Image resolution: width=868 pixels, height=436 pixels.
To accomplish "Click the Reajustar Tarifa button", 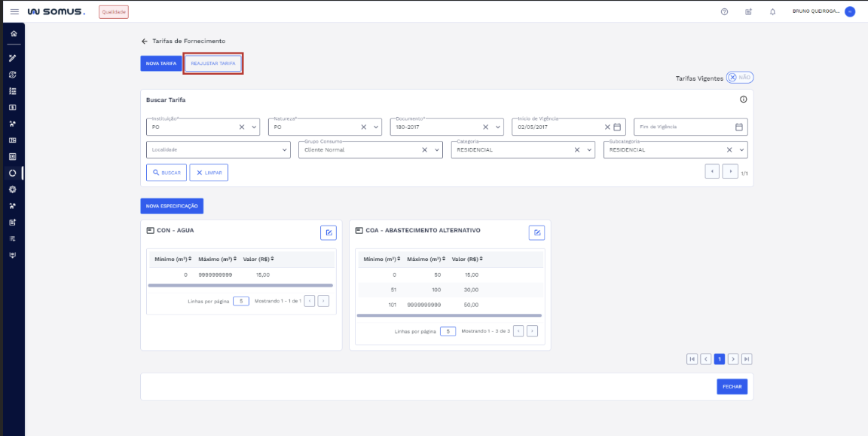I will (213, 63).
